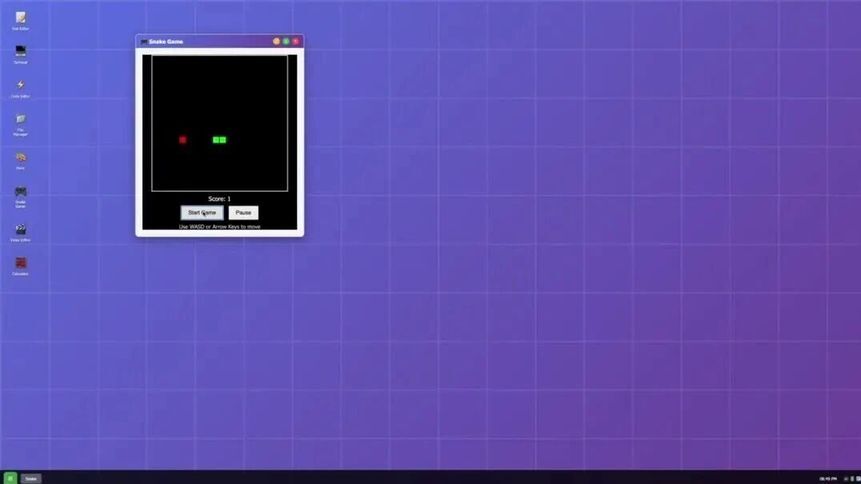The width and height of the screenshot is (861, 484).
Task: Click the Pause button
Action: 243,213
